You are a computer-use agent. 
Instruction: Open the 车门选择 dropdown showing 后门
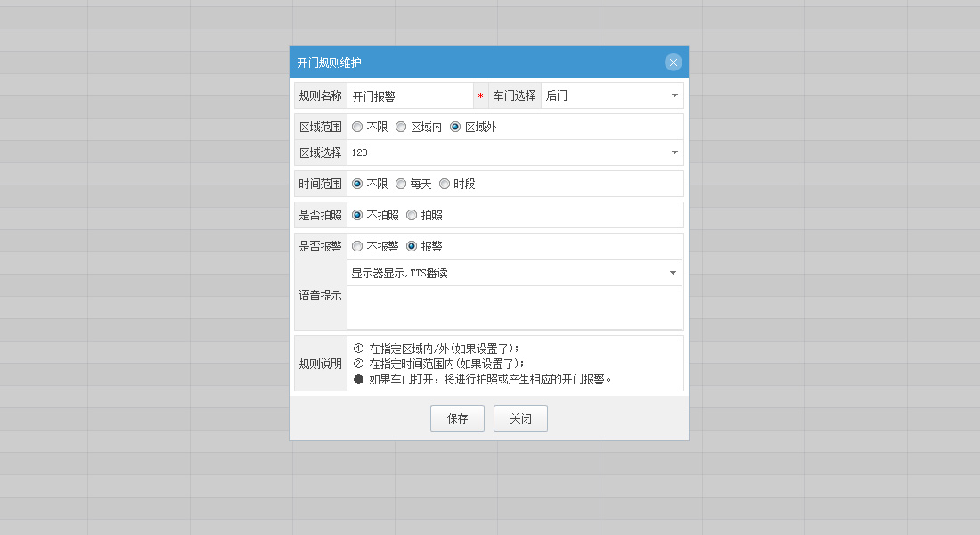612,95
